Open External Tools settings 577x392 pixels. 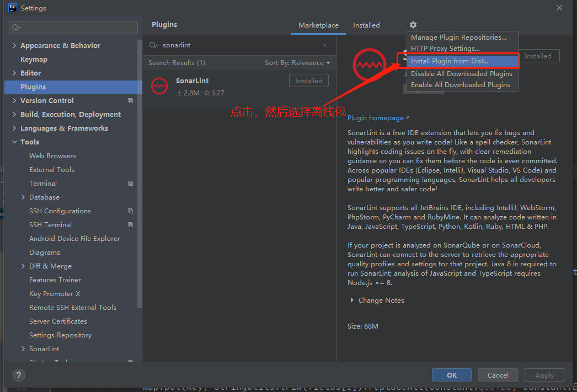coord(52,170)
